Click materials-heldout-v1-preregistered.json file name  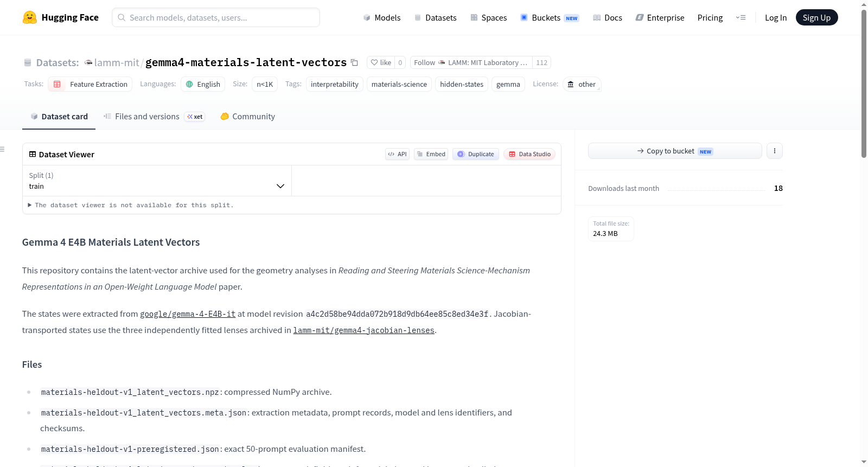[130, 449]
